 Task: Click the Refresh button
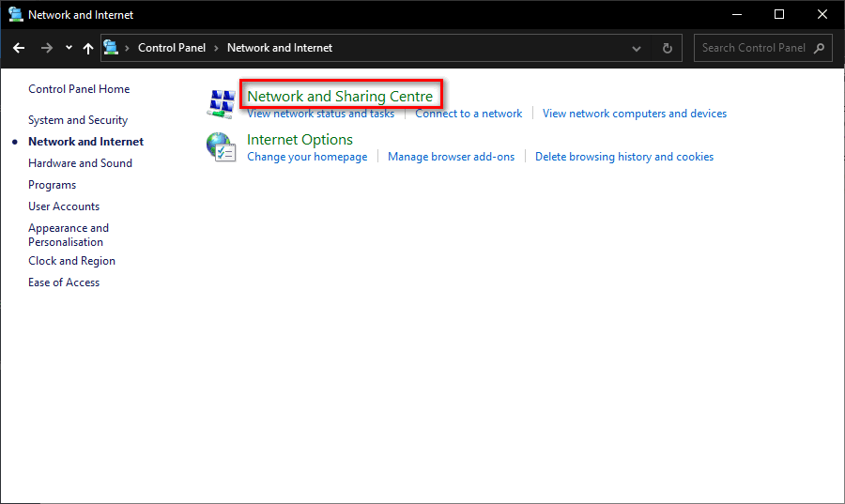click(x=668, y=49)
